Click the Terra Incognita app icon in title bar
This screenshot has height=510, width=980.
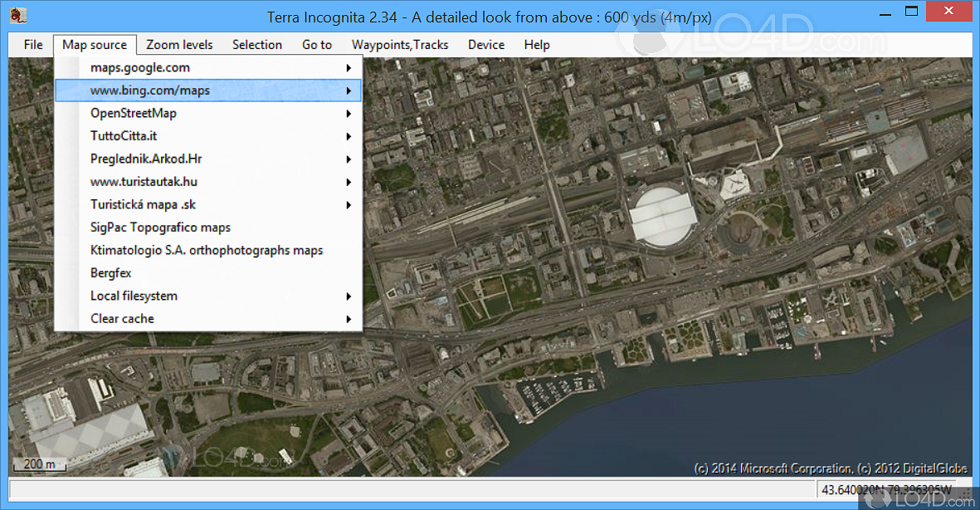coord(18,16)
